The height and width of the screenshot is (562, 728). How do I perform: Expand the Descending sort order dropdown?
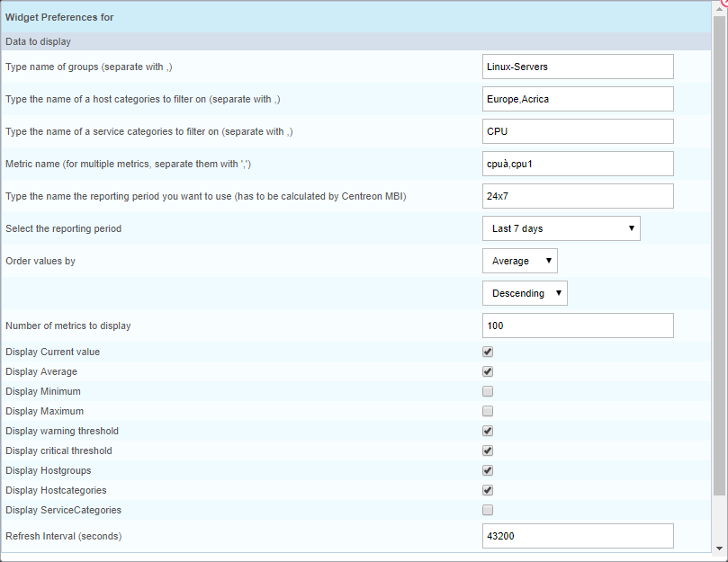click(x=525, y=293)
